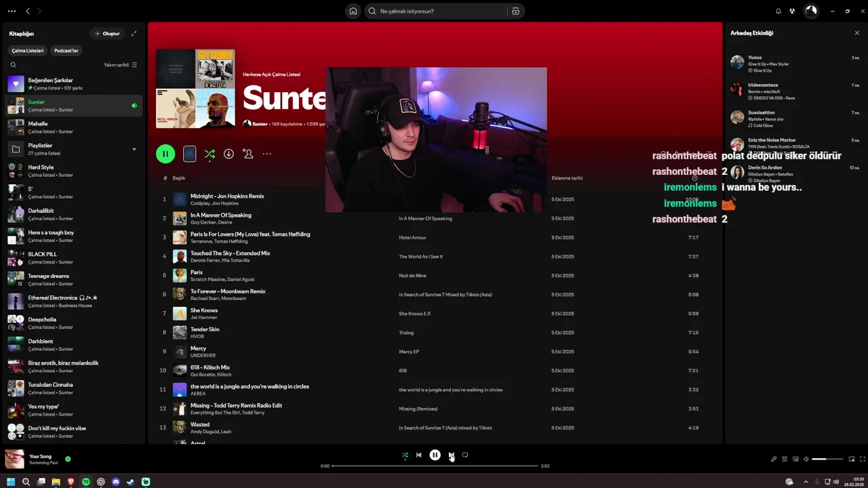Open the lyrics microphone icon
The image size is (868, 488).
[x=774, y=459]
